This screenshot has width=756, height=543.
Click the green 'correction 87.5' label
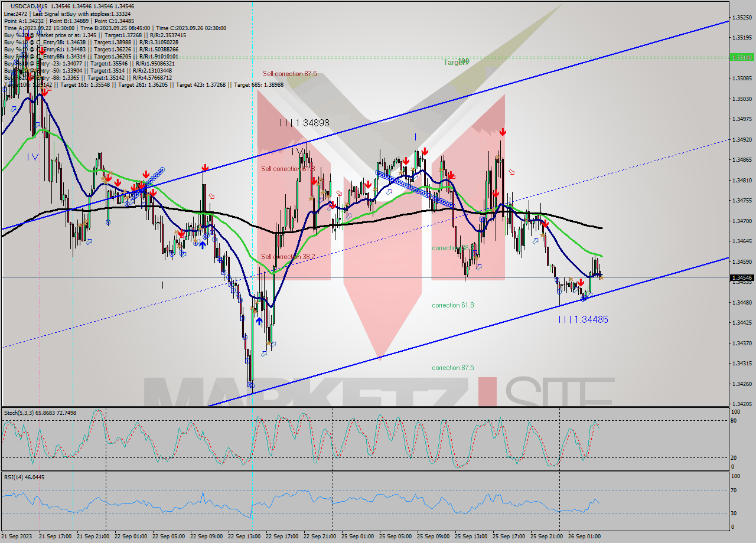[x=452, y=368]
